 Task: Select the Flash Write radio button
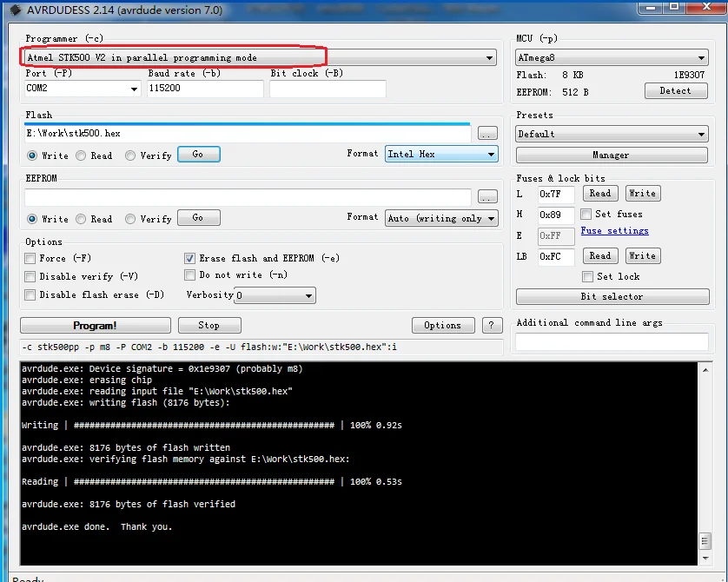pyautogui.click(x=32, y=155)
